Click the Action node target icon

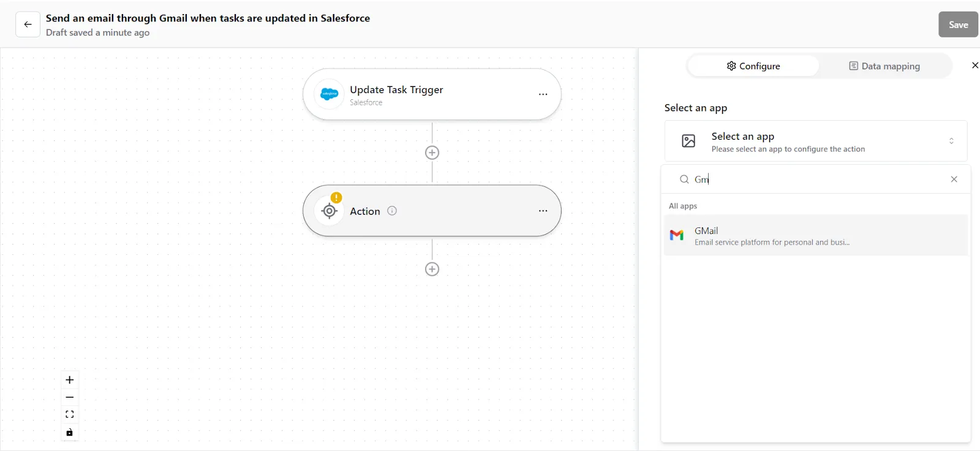tap(330, 211)
